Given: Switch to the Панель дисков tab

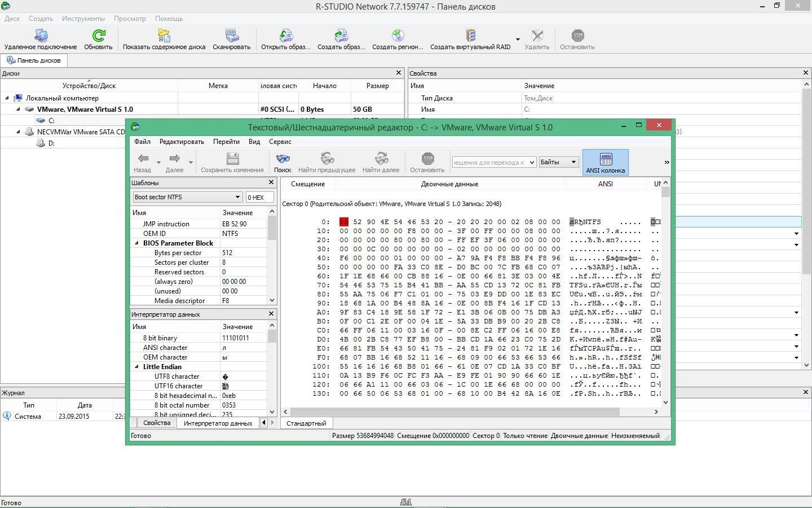Looking at the screenshot, I should tap(34, 60).
